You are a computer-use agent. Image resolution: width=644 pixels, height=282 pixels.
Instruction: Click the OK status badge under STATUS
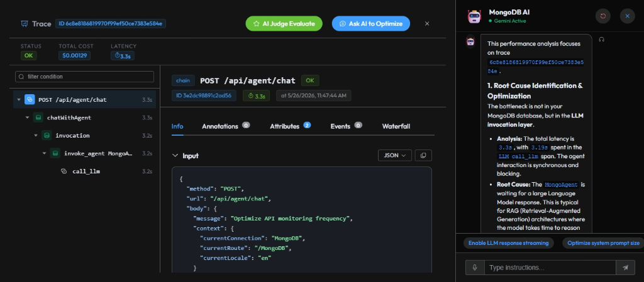[28, 56]
